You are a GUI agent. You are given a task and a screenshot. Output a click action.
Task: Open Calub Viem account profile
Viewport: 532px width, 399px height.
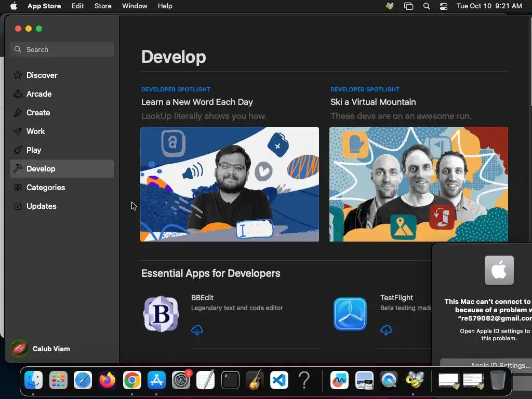tap(40, 349)
